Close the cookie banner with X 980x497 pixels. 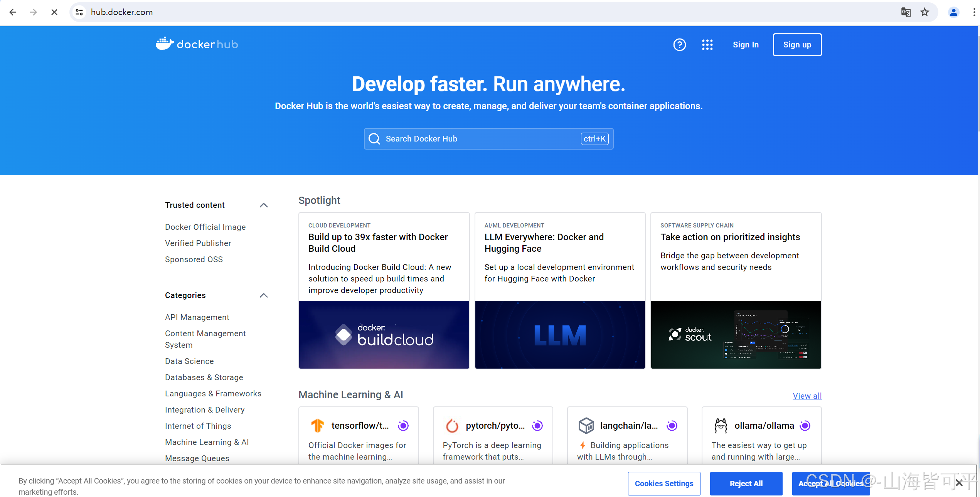959,483
